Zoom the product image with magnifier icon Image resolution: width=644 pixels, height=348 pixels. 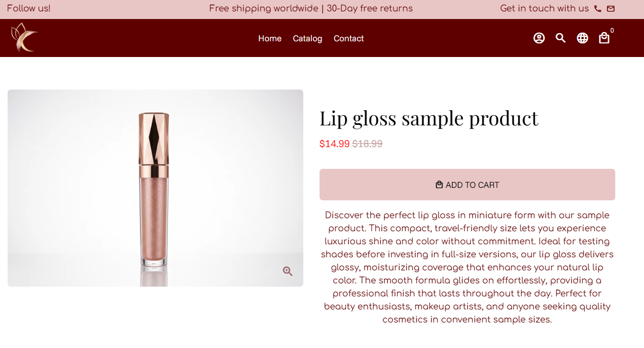click(287, 270)
